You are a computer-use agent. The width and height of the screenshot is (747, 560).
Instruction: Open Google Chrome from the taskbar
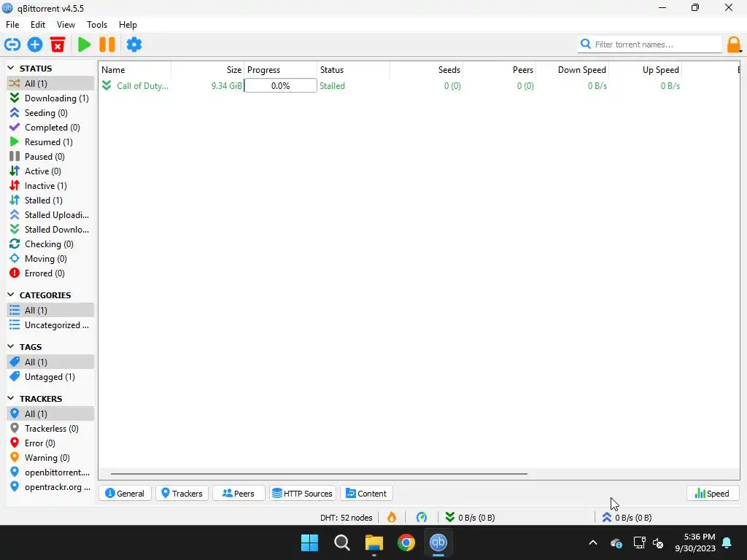pos(406,542)
